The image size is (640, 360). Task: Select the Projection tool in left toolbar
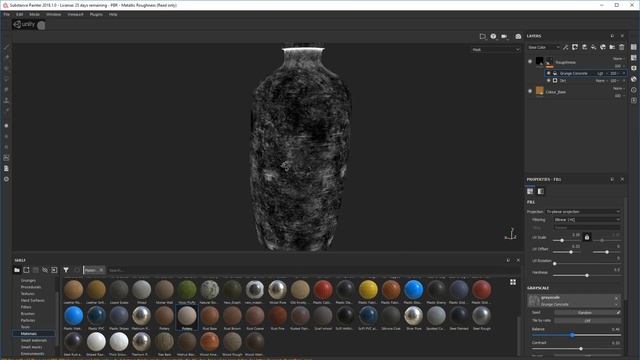click(6, 68)
